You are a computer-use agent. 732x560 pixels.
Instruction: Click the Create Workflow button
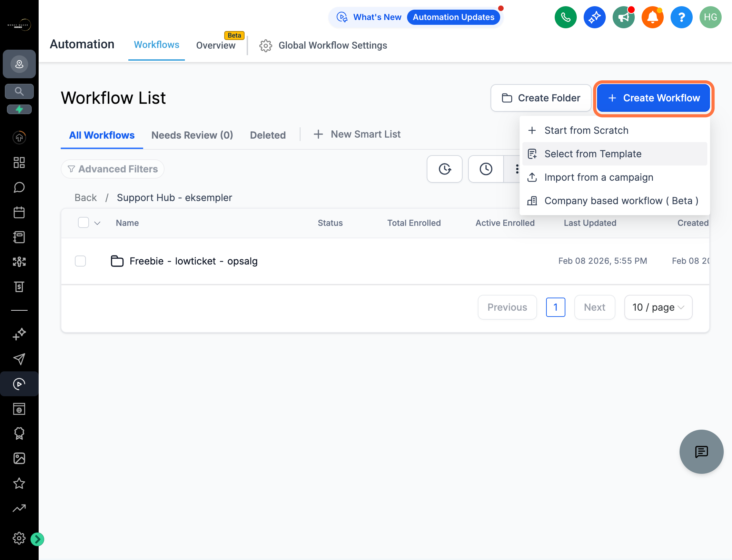[653, 98]
